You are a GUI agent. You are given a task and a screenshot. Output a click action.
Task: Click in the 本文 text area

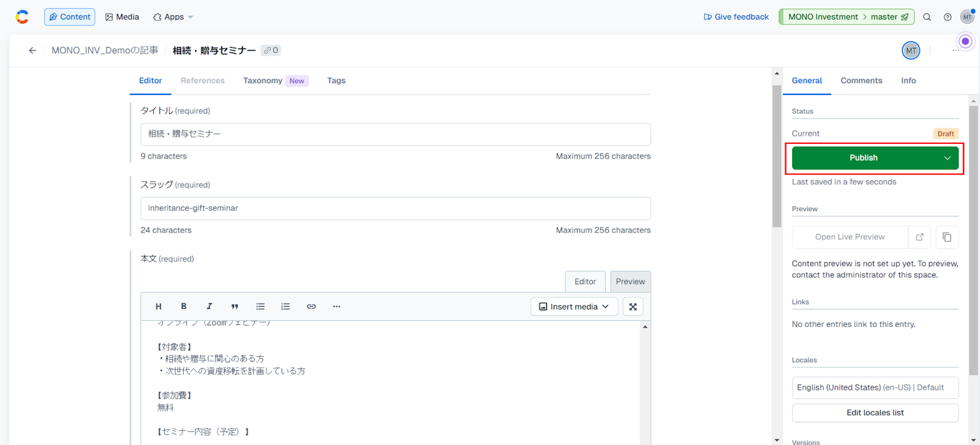391,383
